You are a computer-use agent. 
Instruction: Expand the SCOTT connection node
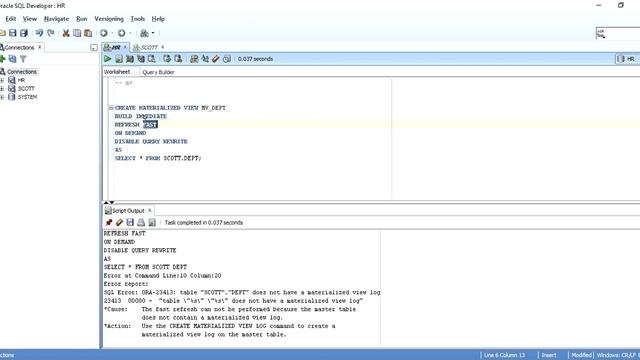[2, 89]
